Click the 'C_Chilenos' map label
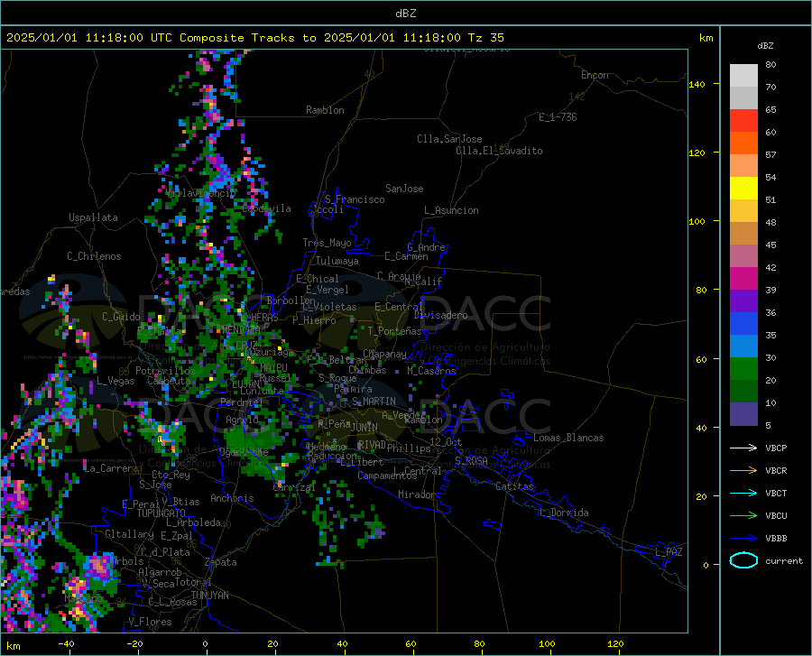812x656 pixels. point(94,256)
